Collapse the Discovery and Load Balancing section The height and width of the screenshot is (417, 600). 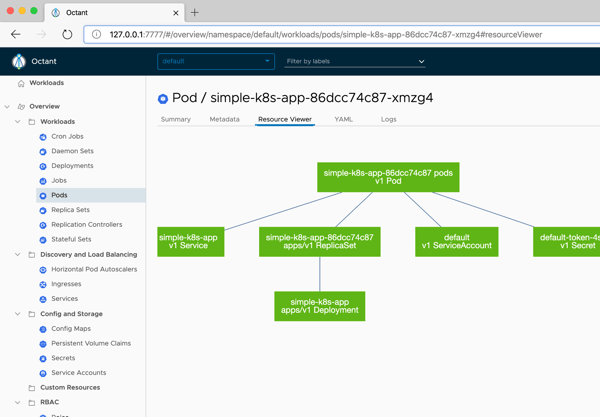[x=18, y=255]
